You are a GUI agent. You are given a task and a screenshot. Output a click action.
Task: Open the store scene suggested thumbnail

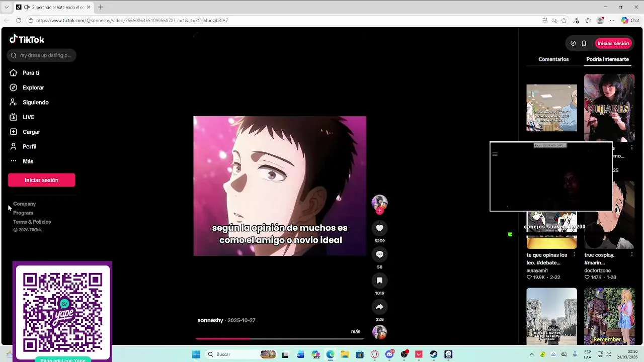551,108
